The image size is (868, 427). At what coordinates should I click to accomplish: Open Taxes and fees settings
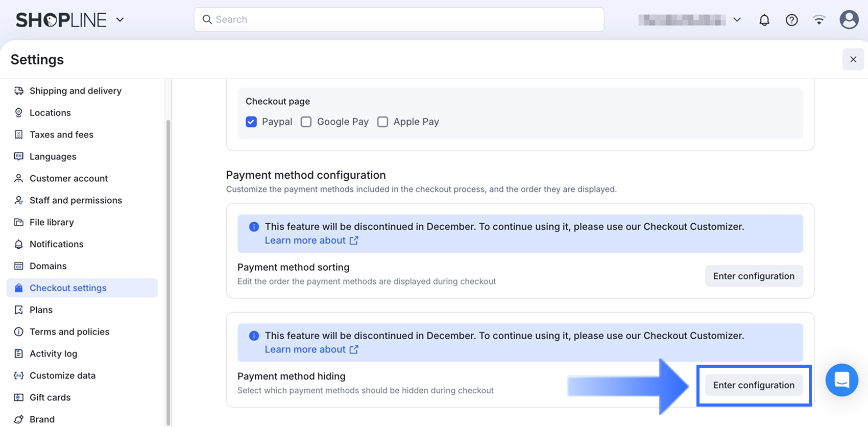pos(61,135)
